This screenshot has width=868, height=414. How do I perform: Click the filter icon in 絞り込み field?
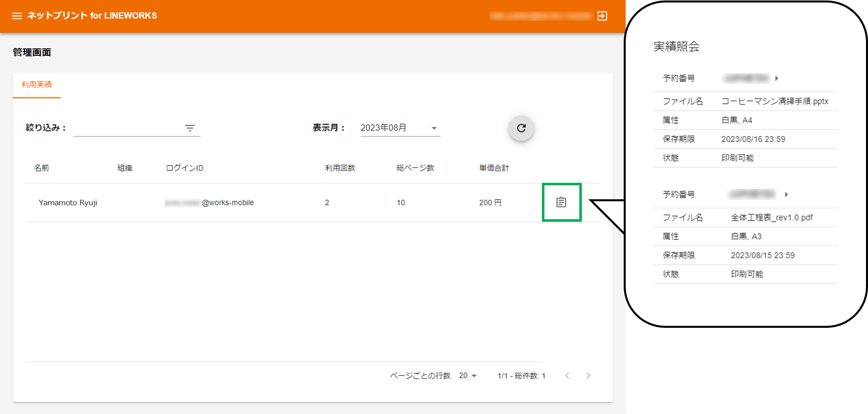click(190, 128)
